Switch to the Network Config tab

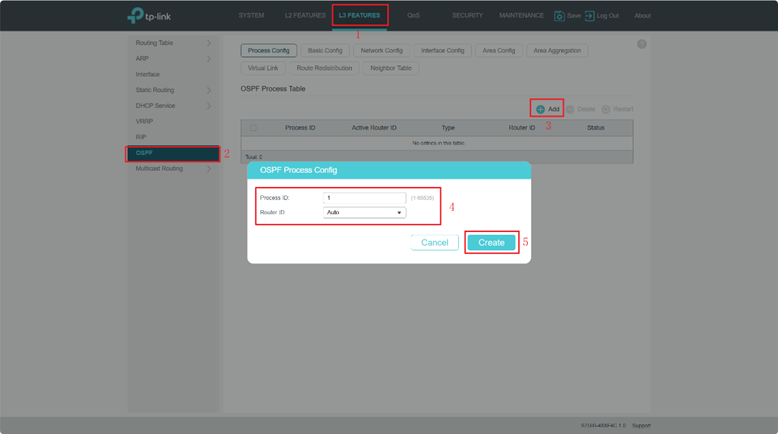[x=382, y=51]
